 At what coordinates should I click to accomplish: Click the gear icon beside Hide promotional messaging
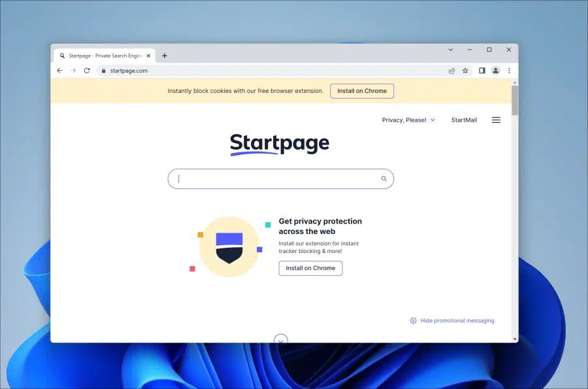pyautogui.click(x=413, y=320)
